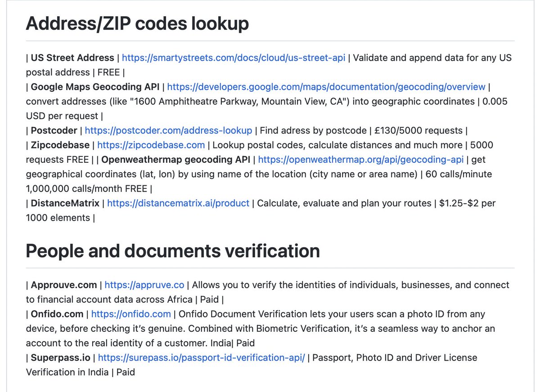Open the Google Maps geocoding overview link

326,87
